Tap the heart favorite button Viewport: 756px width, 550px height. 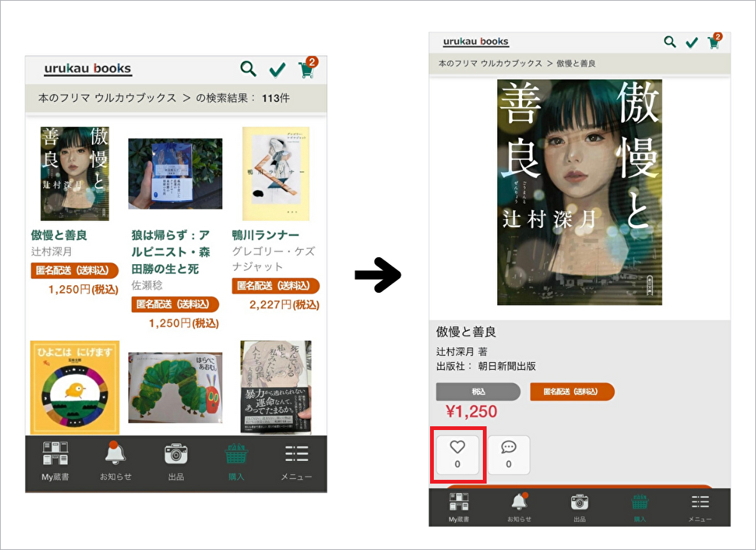(x=457, y=454)
